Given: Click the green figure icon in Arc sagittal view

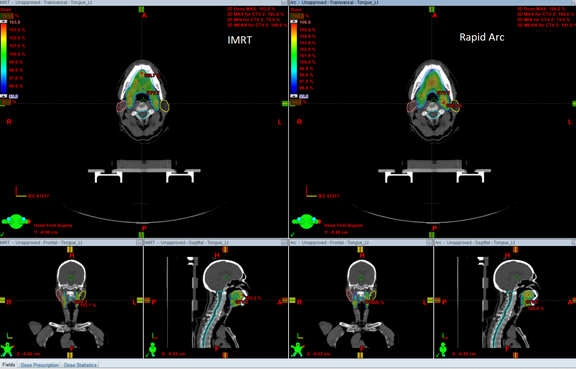Looking at the screenshot, I should pos(443,349).
